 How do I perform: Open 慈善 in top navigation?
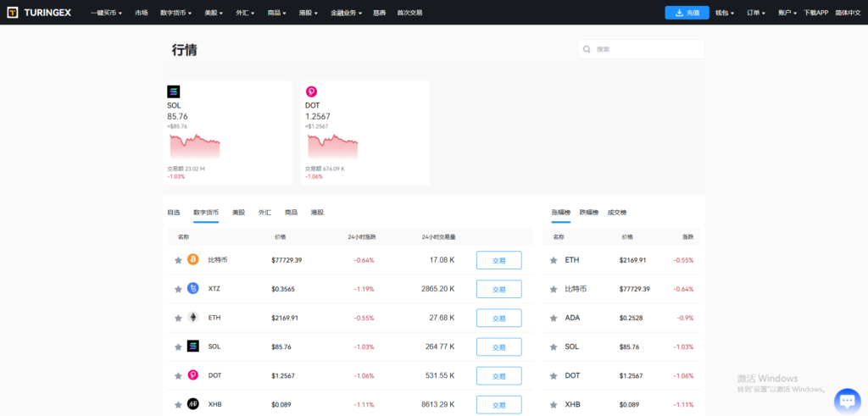380,13
